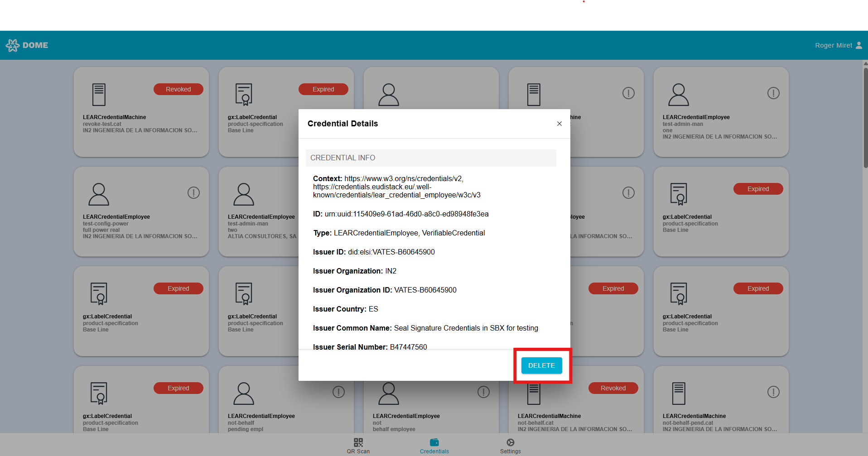Select the CREDENTIAL INFO section header
868x456 pixels.
[x=430, y=158]
